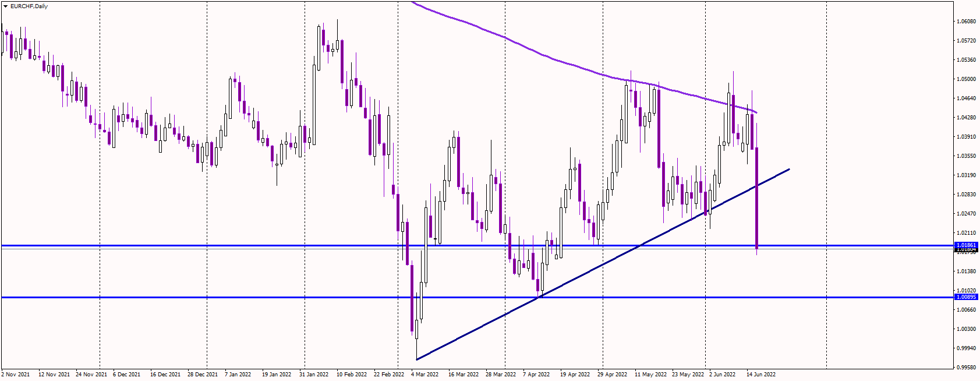Click the 16 Dec 2021 date label
Viewport: 980px width, 381px height.
pos(165,375)
